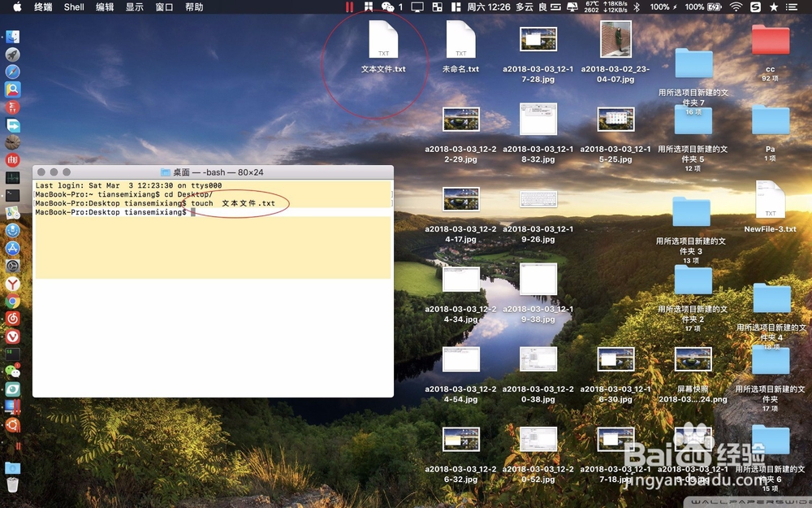
Task: Open the Shell menu in Terminal
Action: 73,7
